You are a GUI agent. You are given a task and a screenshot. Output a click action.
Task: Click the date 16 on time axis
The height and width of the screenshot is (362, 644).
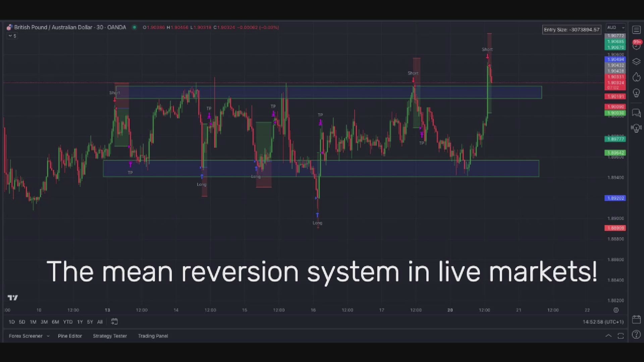313,310
